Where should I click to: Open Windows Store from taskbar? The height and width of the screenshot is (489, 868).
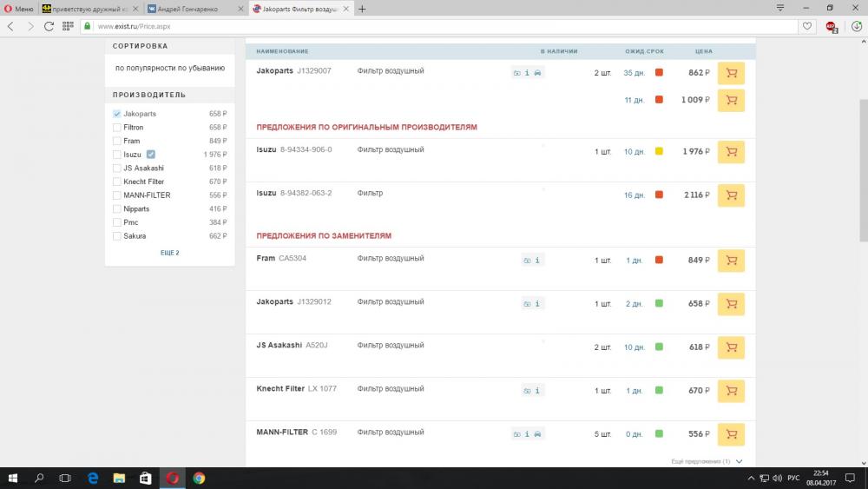(146, 478)
